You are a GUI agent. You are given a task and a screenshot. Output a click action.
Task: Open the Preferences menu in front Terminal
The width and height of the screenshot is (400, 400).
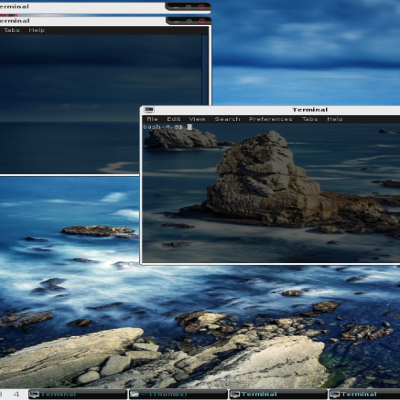click(270, 119)
